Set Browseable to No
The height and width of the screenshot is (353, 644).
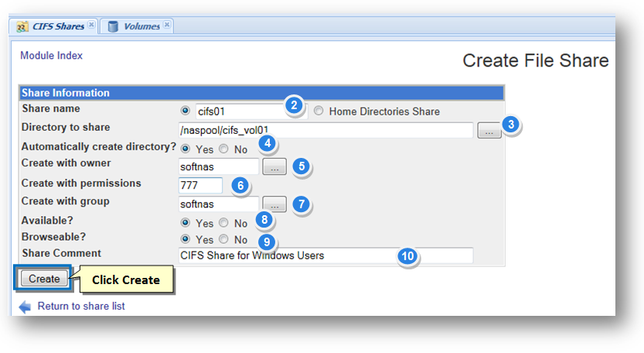click(223, 240)
